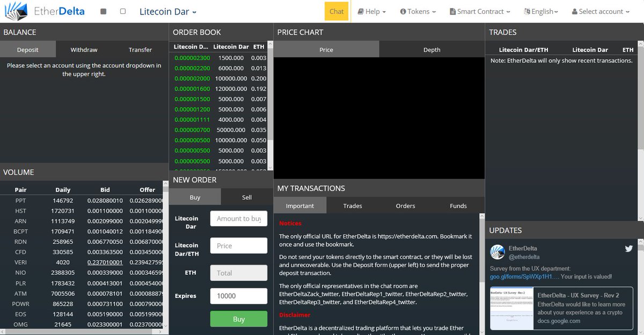The image size is (644, 335).
Task: Show the Price chart tab
Action: coord(326,49)
